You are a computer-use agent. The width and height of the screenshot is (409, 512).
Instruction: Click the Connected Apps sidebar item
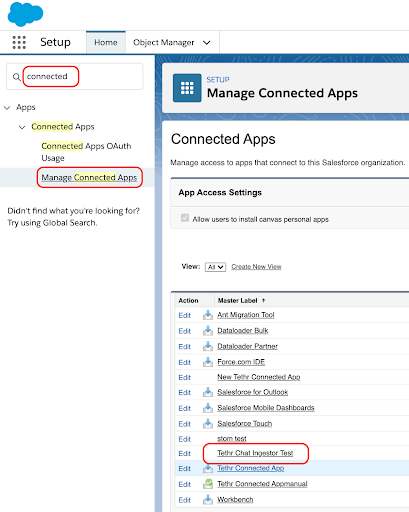(x=63, y=127)
